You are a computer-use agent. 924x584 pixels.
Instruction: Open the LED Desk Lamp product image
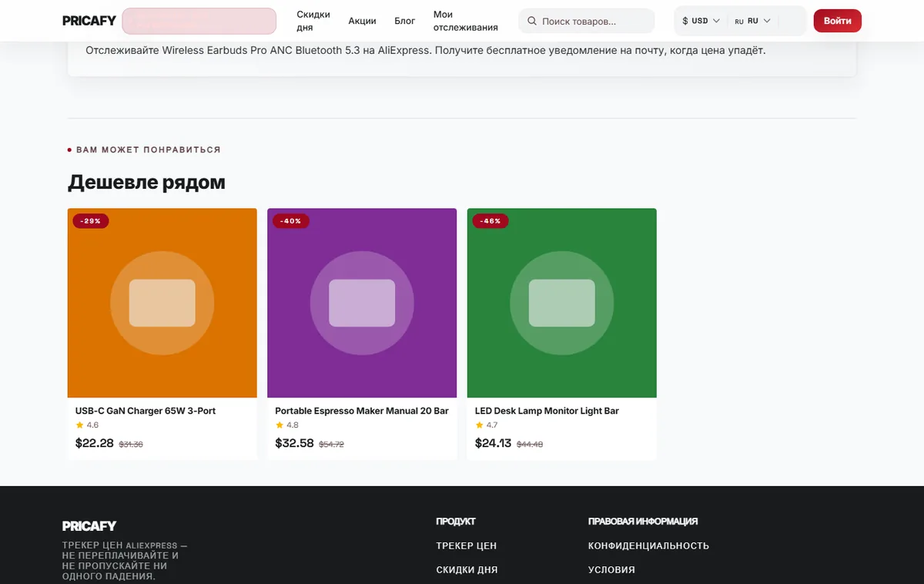click(x=562, y=303)
